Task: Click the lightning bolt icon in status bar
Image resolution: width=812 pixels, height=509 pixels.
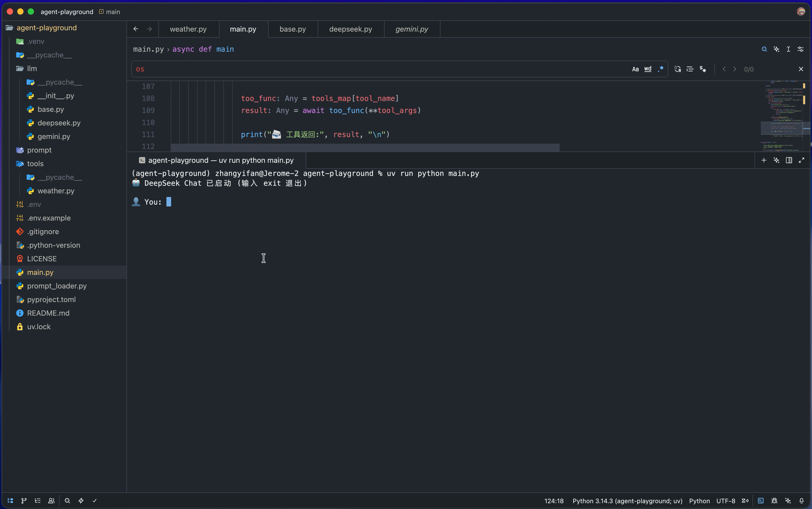Action: 81,501
